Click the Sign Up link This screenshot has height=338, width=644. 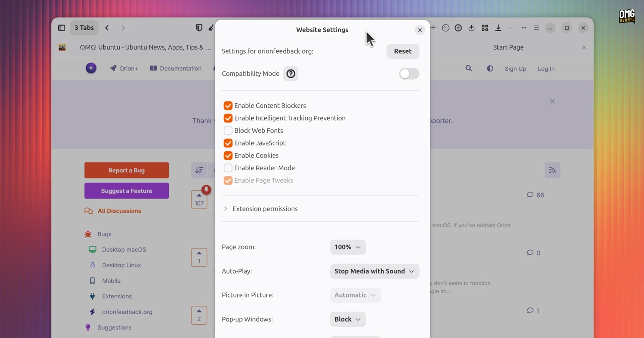[x=515, y=69]
